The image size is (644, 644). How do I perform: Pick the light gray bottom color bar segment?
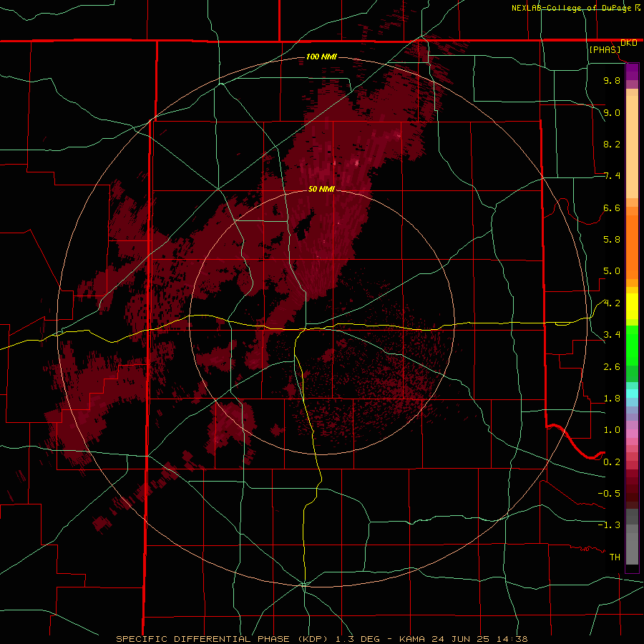pyautogui.click(x=632, y=549)
